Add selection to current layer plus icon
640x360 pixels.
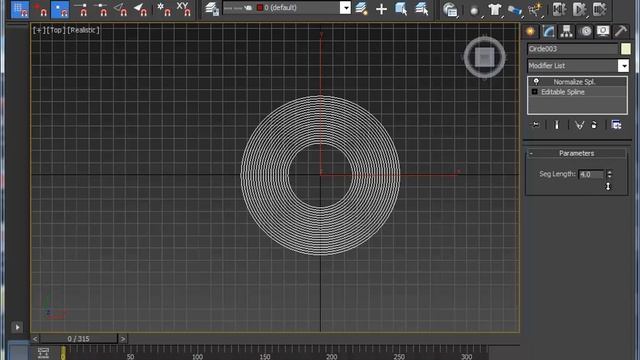click(x=381, y=9)
